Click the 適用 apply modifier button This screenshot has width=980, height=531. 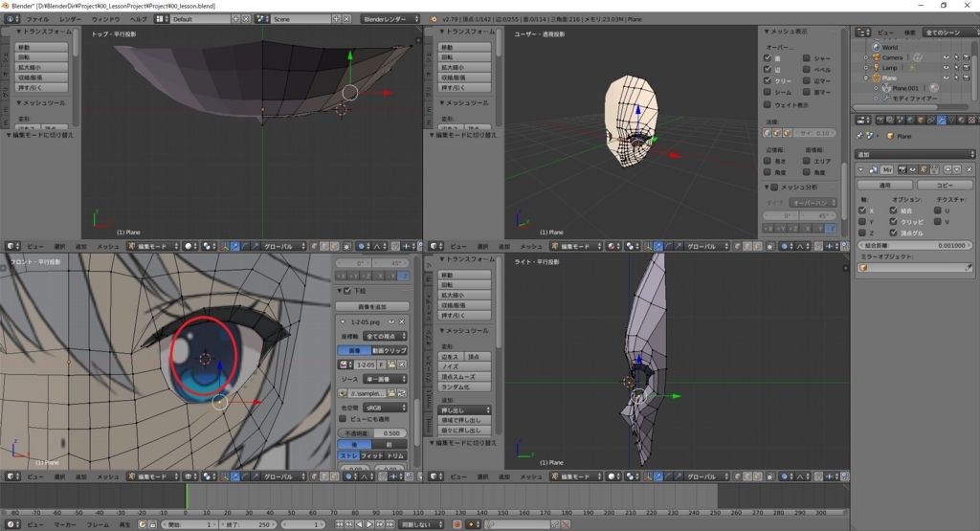click(x=884, y=185)
